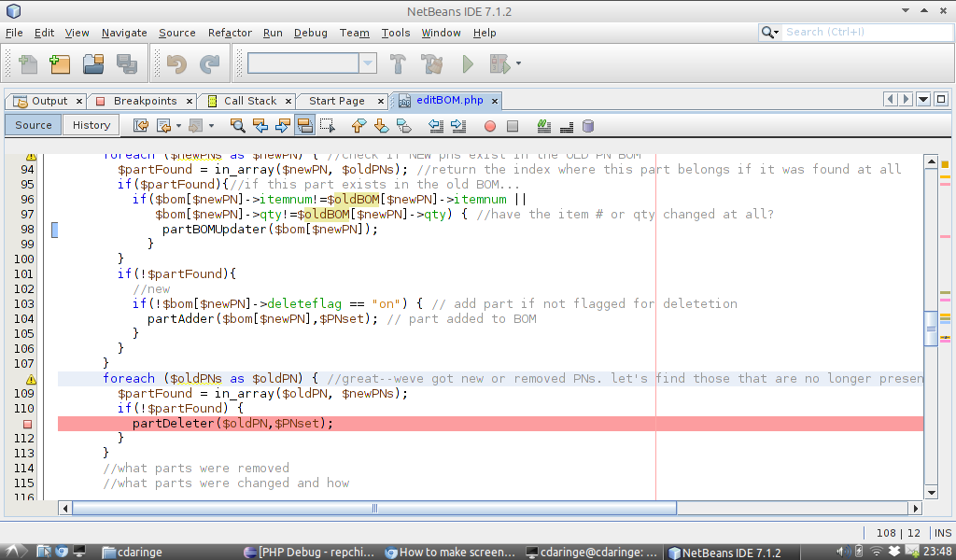
Task: Toggle Bookmark on the current line
Action: (403, 125)
